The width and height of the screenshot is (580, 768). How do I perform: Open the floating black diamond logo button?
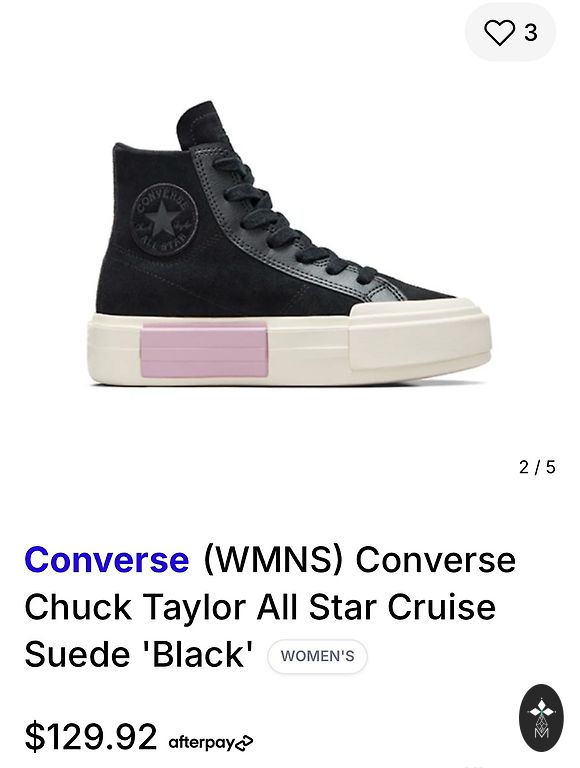[541, 718]
